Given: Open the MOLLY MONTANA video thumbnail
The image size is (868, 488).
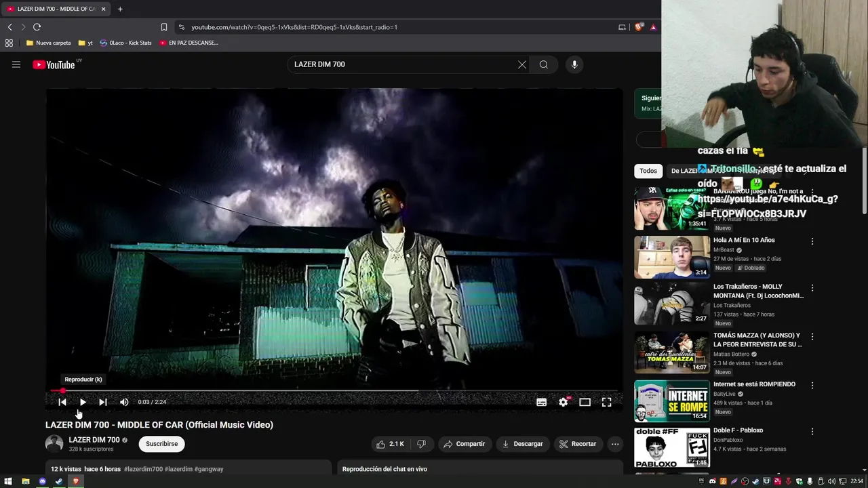Looking at the screenshot, I should click(672, 304).
